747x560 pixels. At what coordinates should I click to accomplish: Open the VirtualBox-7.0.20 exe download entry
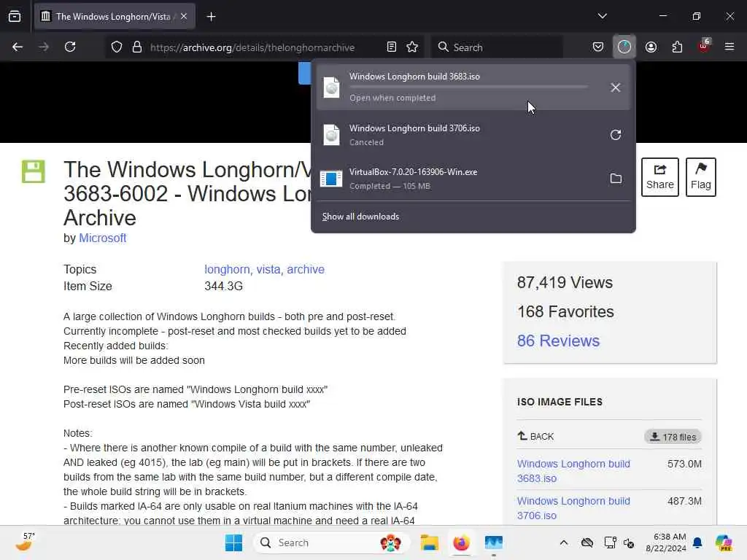tap(473, 179)
